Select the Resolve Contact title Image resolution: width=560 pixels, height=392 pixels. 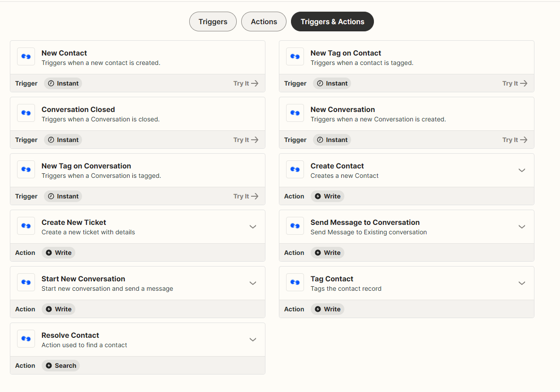pos(70,335)
